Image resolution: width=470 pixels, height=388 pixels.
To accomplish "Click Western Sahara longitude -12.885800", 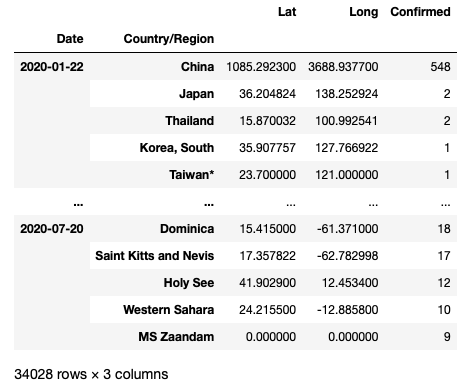I will coord(347,310).
